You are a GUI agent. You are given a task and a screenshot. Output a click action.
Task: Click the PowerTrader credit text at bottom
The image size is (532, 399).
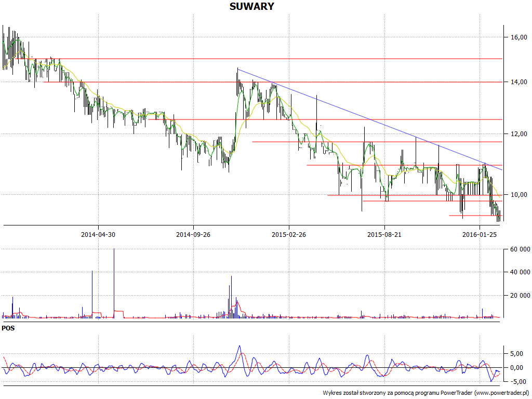click(426, 393)
